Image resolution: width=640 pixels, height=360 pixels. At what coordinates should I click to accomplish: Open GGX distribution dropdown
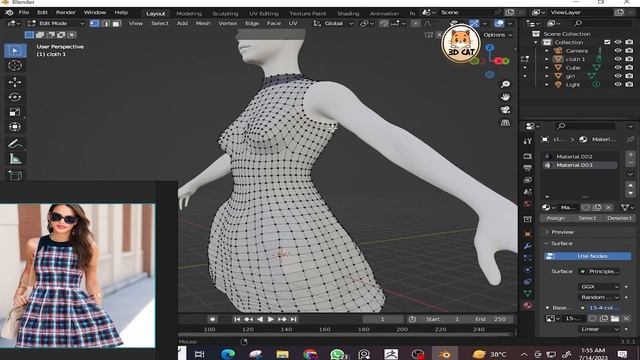[599, 287]
